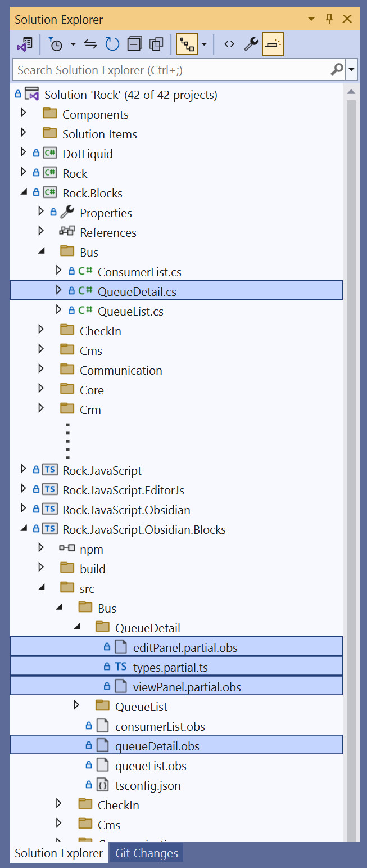Click the tsconfig.json braces icon
367x868 pixels.
point(102,785)
